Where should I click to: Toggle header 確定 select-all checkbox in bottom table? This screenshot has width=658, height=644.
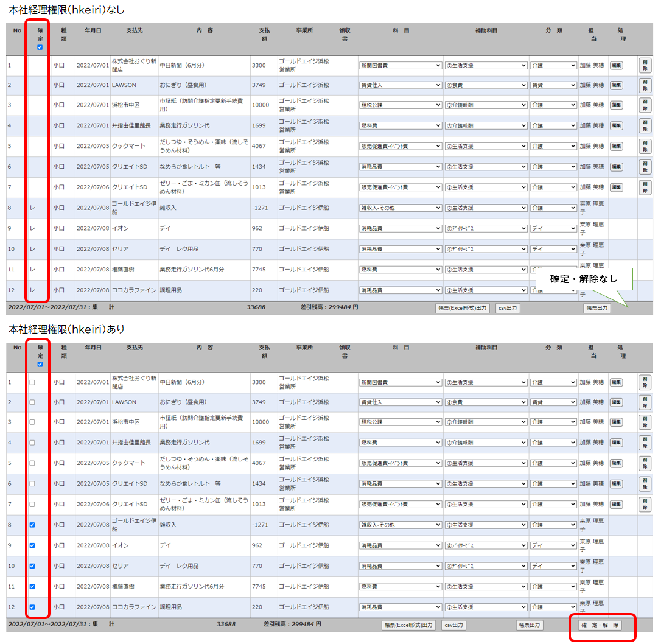pyautogui.click(x=40, y=365)
